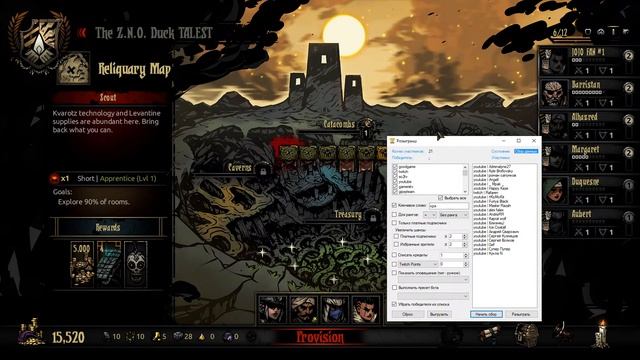Toggle 'Убрать победителя из списка' checkbox

[x=394, y=304]
